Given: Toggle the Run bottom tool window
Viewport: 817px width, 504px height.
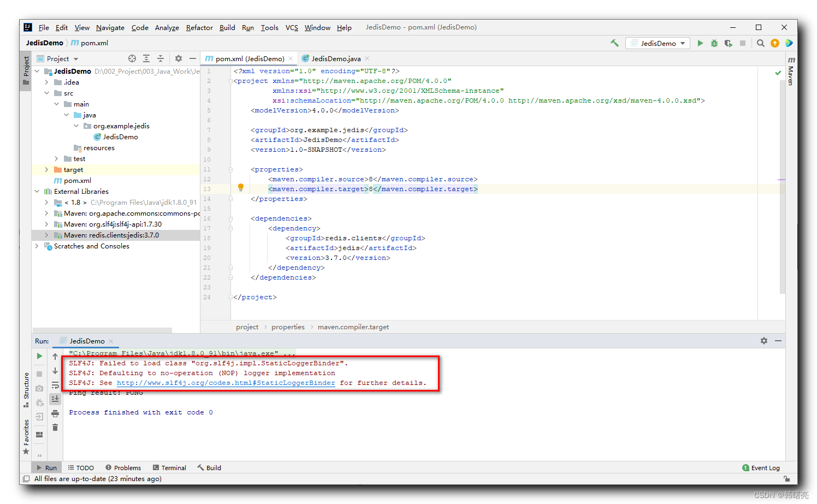Looking at the screenshot, I should [x=47, y=468].
